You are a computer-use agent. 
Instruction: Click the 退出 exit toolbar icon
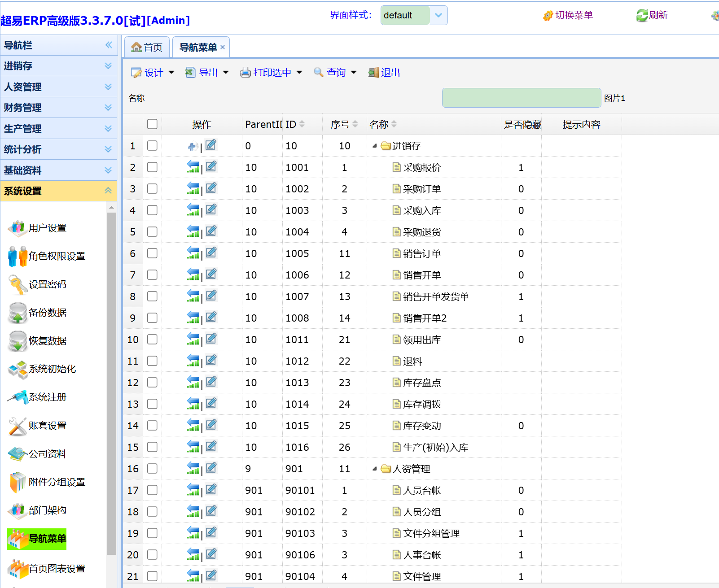point(373,73)
